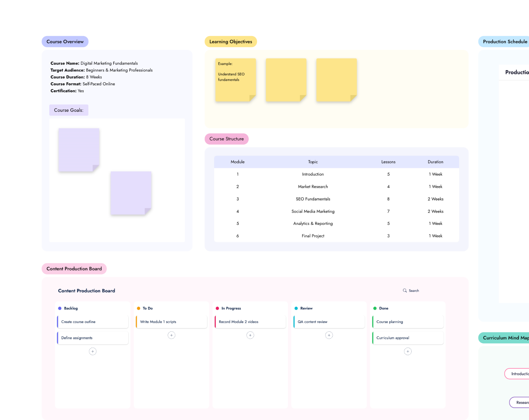Open the Write Module 1 scripts card
529x420 pixels.
tap(171, 322)
